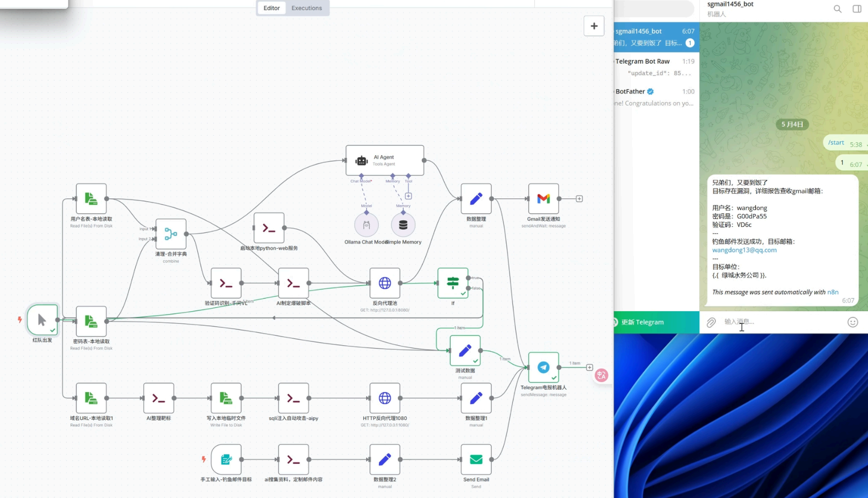Select the 测试数据 edit node
The height and width of the screenshot is (498, 868).
point(465,350)
